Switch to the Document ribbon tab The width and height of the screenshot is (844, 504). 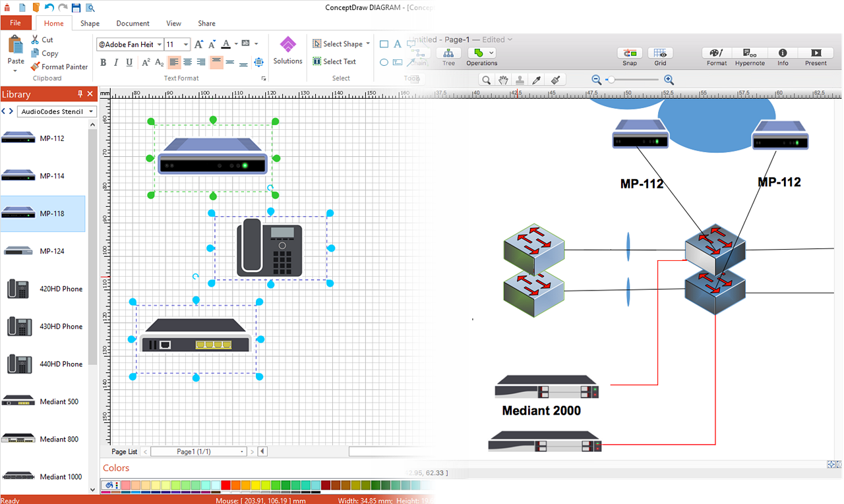133,23
